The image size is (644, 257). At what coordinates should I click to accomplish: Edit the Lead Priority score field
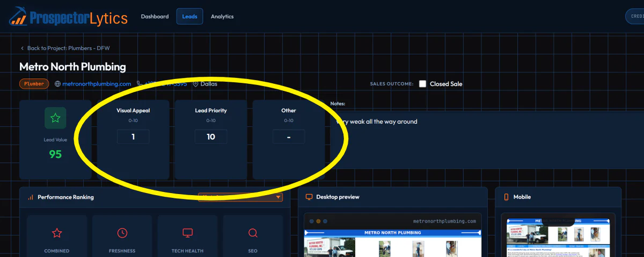click(x=211, y=137)
